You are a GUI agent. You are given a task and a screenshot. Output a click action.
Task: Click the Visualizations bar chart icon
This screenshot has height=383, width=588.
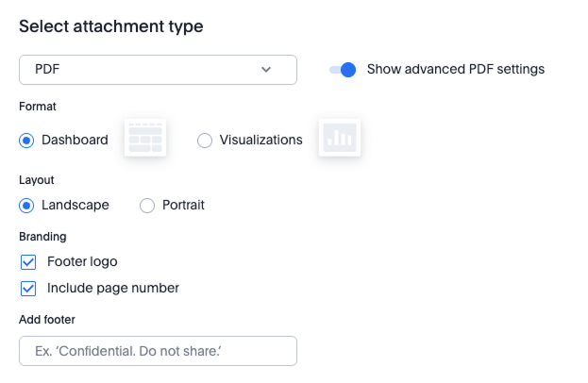pos(339,138)
